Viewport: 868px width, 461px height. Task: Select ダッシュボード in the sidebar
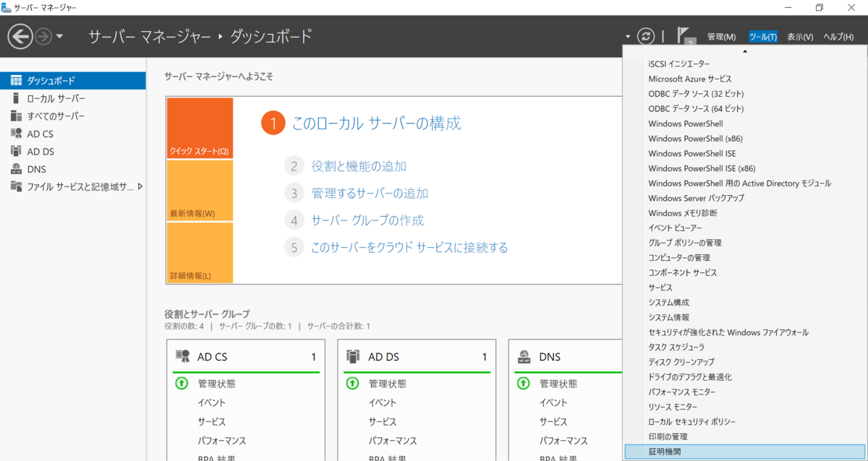72,80
